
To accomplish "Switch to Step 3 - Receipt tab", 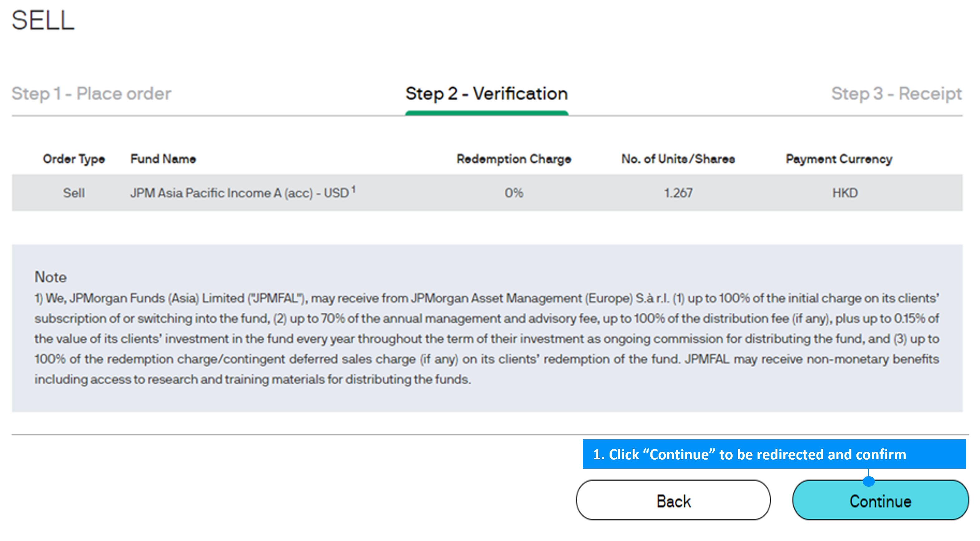I will click(896, 94).
